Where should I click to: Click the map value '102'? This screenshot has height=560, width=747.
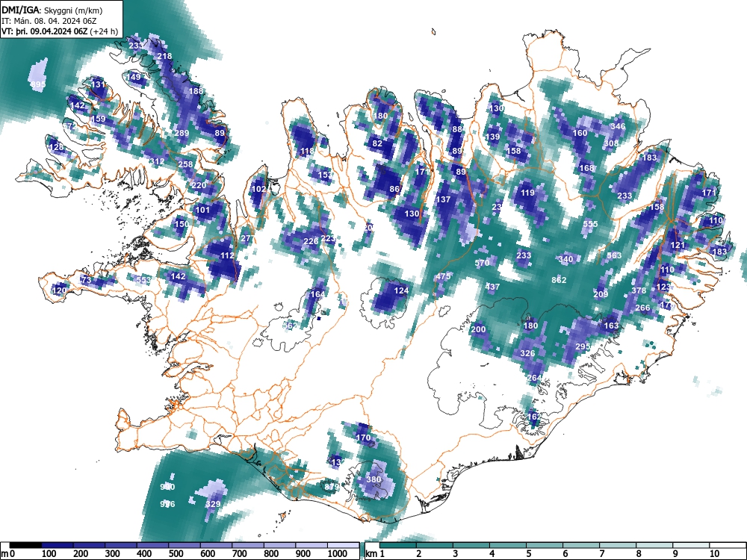258,189
